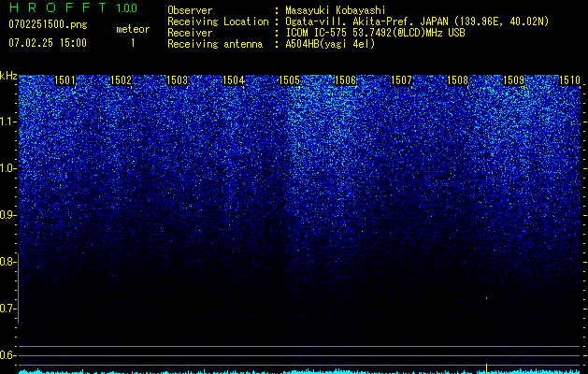Select the file name 0702251500.png
Screen dimensions: 588x374
coord(48,24)
